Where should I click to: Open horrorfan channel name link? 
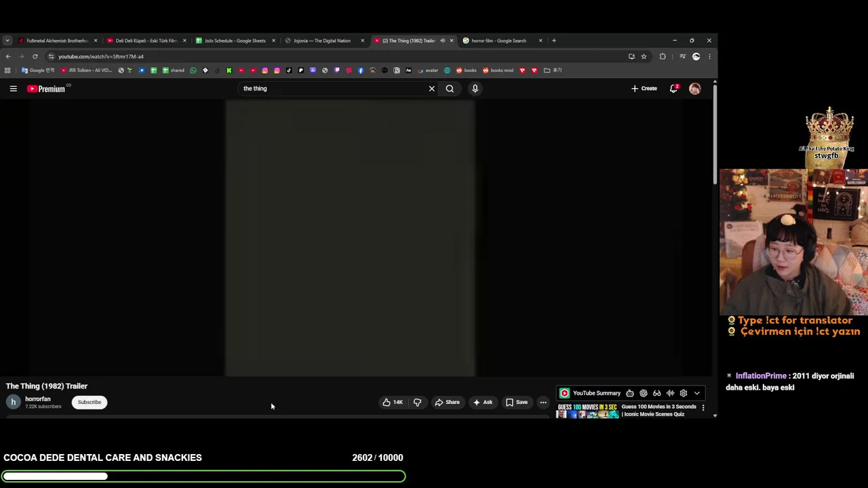coord(38,399)
